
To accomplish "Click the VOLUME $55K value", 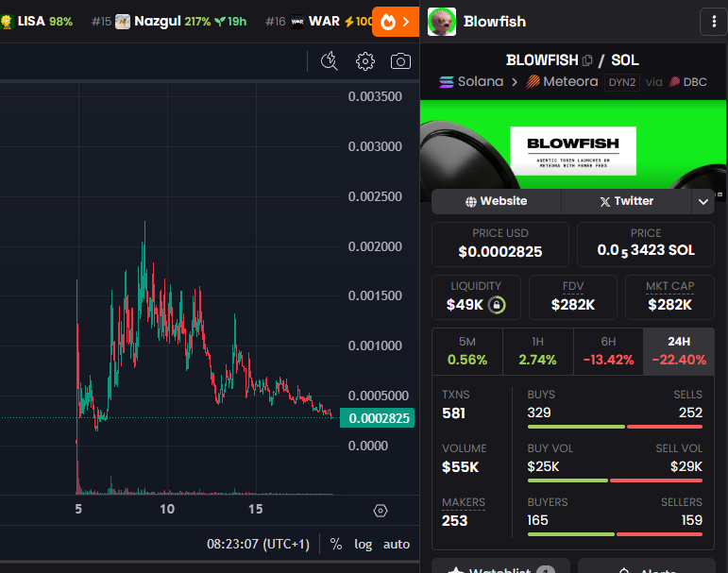I will [460, 466].
